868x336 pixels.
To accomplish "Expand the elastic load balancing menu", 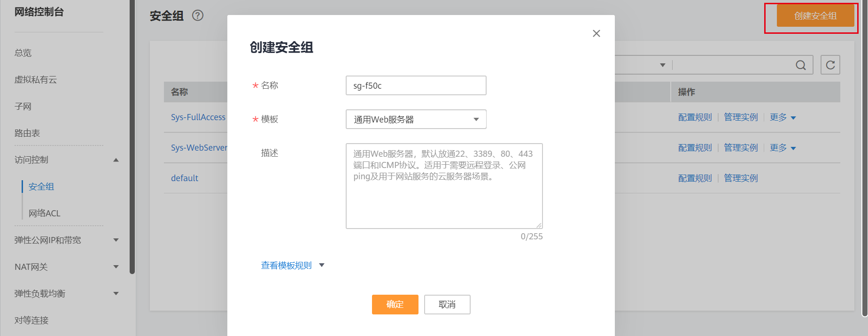I will [116, 294].
